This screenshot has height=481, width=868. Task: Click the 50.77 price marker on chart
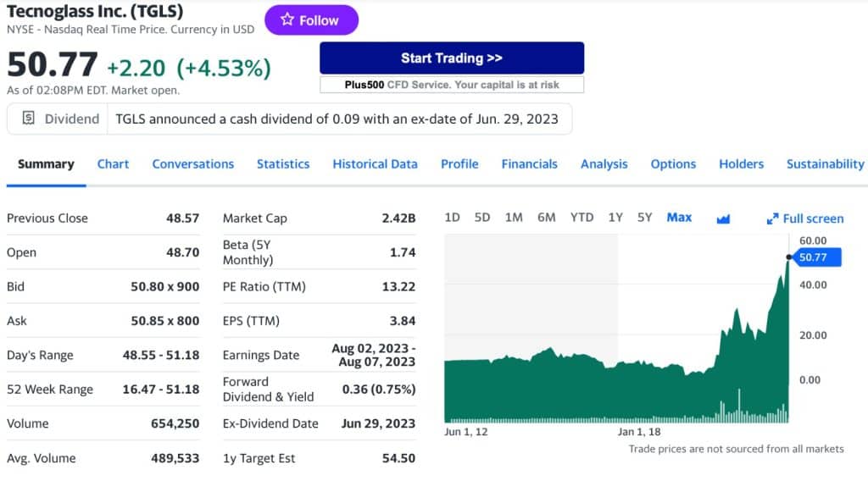(817, 257)
